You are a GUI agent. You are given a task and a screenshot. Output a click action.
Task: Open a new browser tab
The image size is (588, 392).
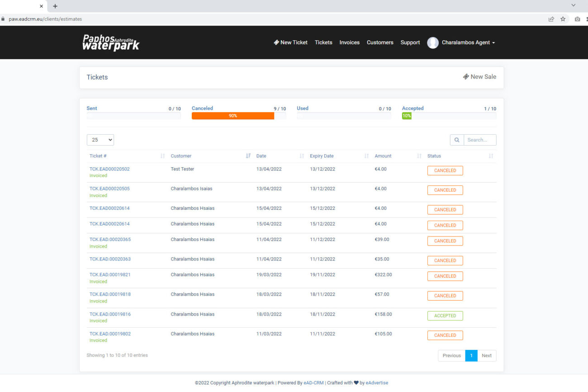coord(55,6)
